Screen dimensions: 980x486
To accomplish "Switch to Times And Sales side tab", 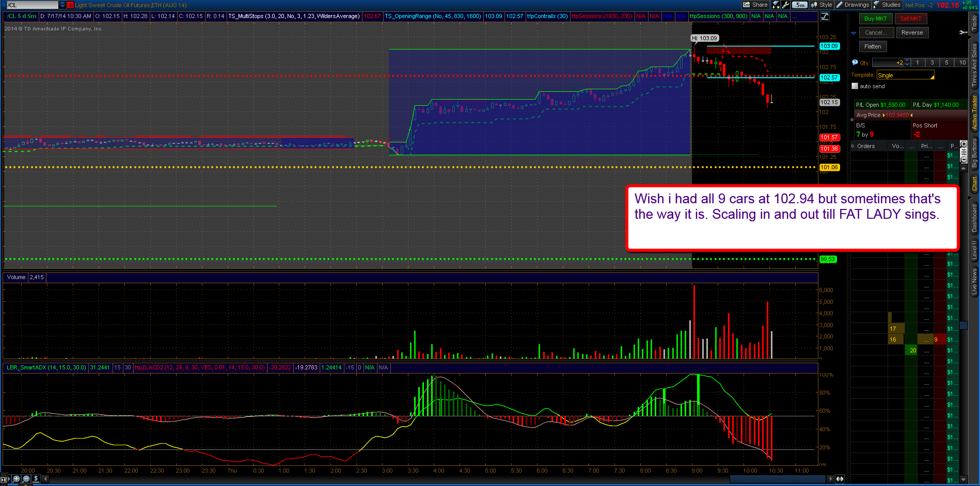I will [974, 65].
